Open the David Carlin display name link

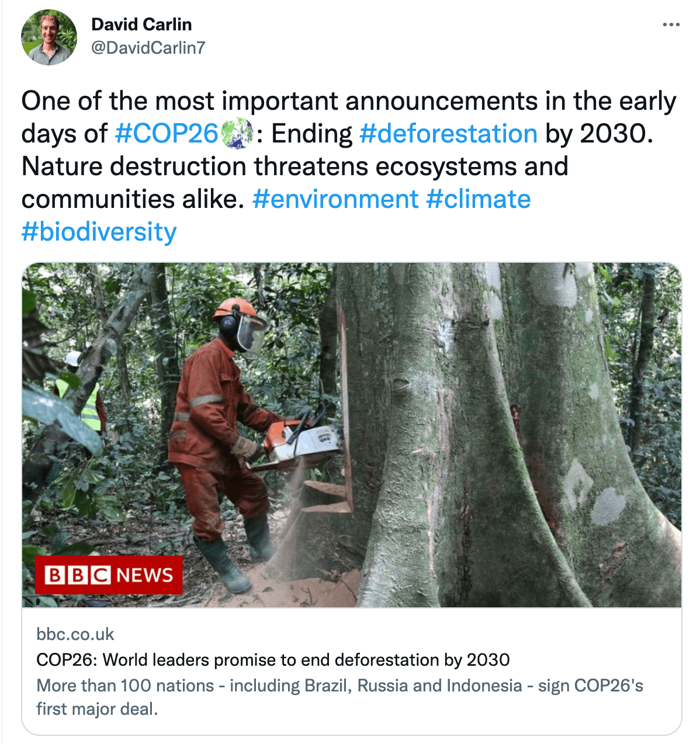click(x=141, y=25)
